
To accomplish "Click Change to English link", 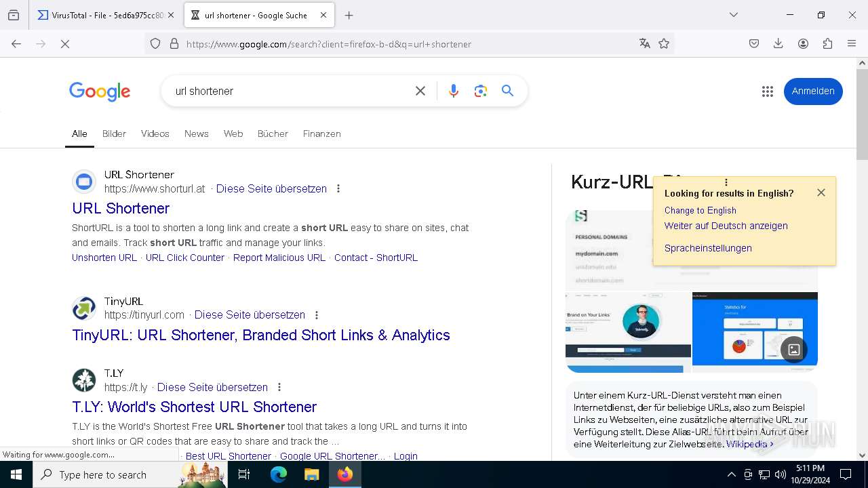I will (x=701, y=210).
